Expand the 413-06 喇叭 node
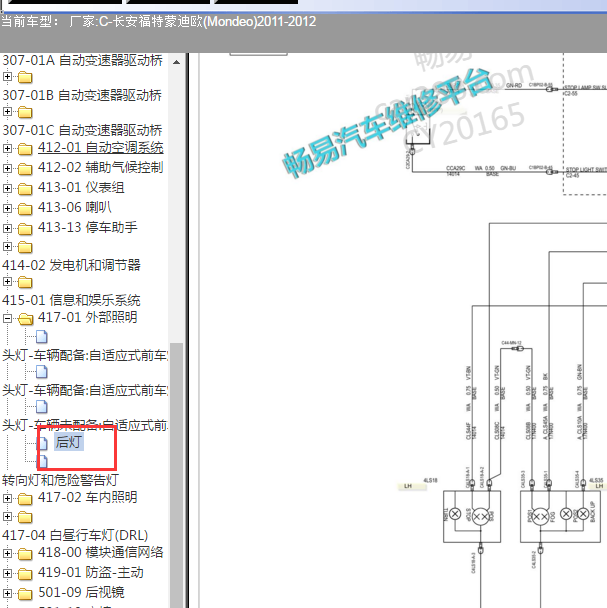 point(7,208)
